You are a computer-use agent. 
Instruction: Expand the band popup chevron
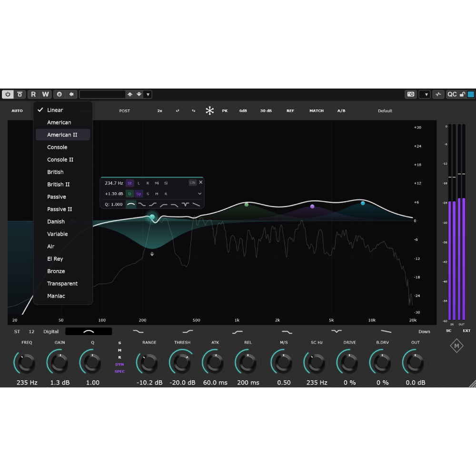pyautogui.click(x=199, y=194)
